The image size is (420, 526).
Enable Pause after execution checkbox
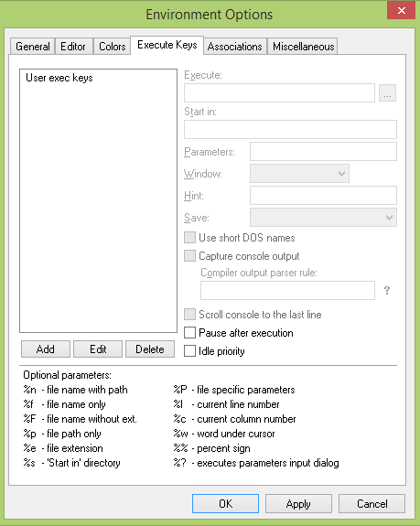click(x=190, y=333)
